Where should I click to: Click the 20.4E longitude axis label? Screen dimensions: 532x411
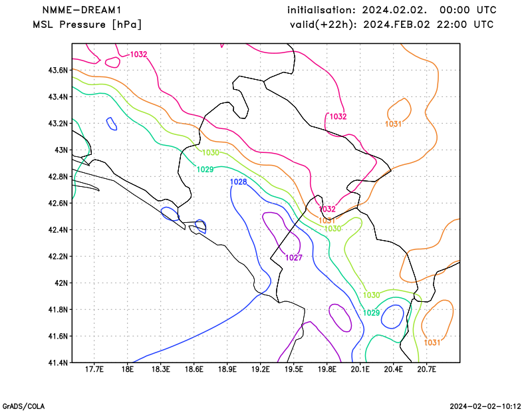(394, 369)
